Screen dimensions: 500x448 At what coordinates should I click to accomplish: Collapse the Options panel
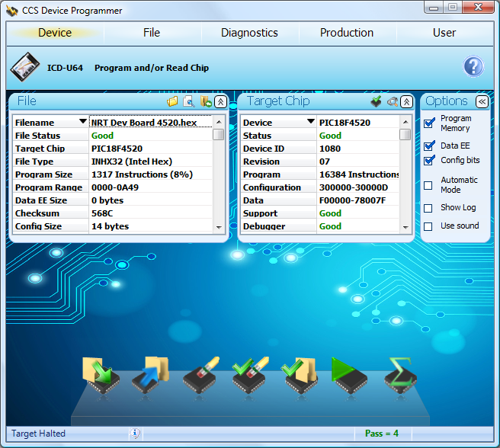coord(482,101)
